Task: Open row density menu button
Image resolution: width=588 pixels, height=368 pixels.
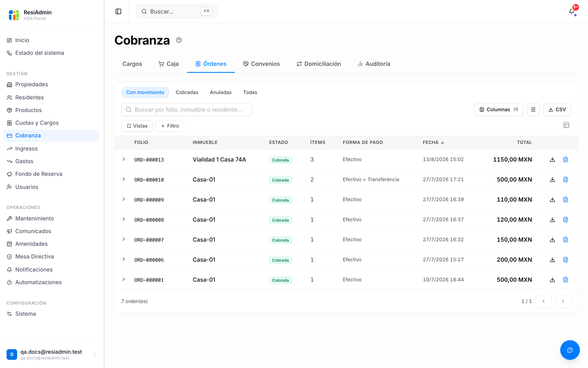Action: 533,110
